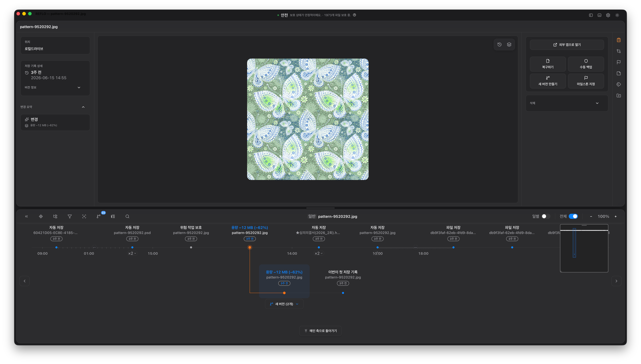Open the tree structure view icon
Image resolution: width=641 pixels, height=364 pixels.
point(55,216)
